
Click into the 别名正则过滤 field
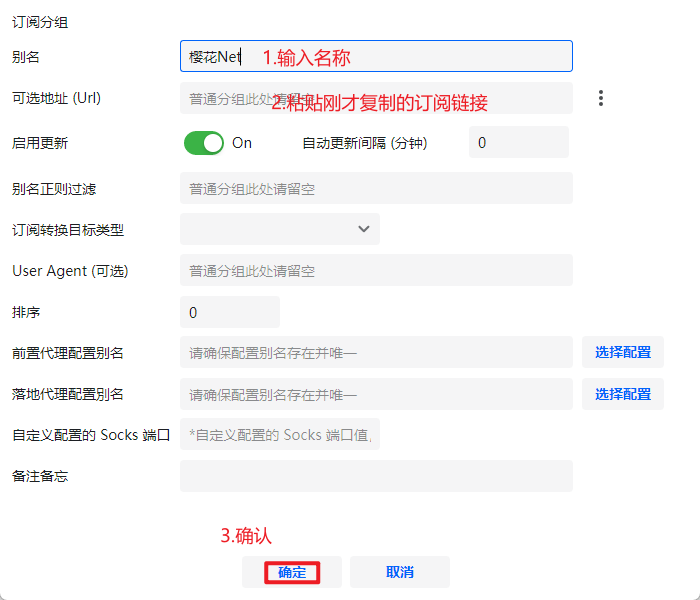coord(376,188)
